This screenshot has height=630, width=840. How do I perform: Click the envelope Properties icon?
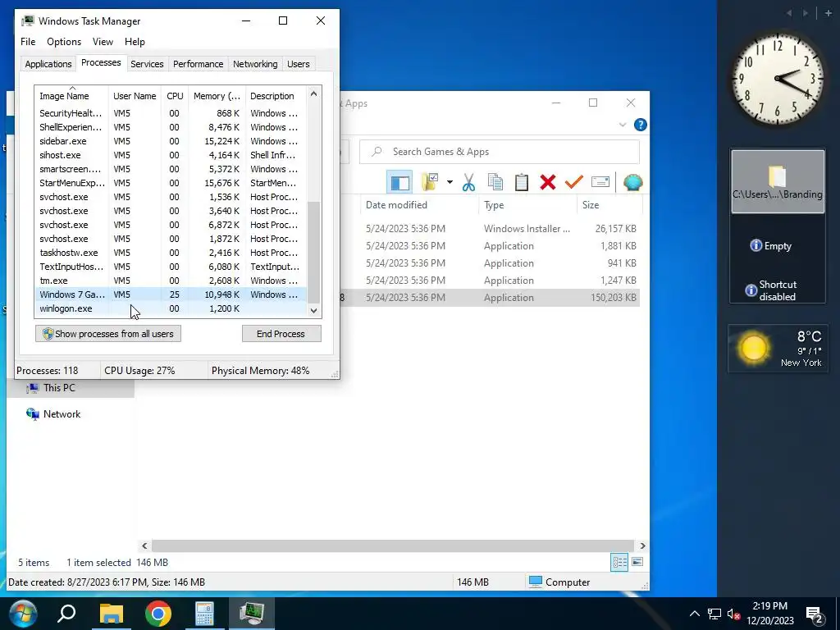(x=600, y=182)
